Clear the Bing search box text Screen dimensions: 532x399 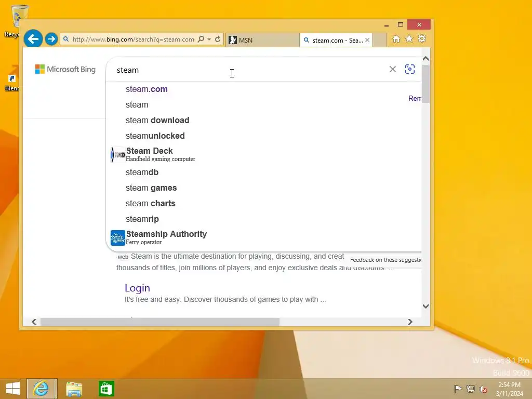[393, 69]
